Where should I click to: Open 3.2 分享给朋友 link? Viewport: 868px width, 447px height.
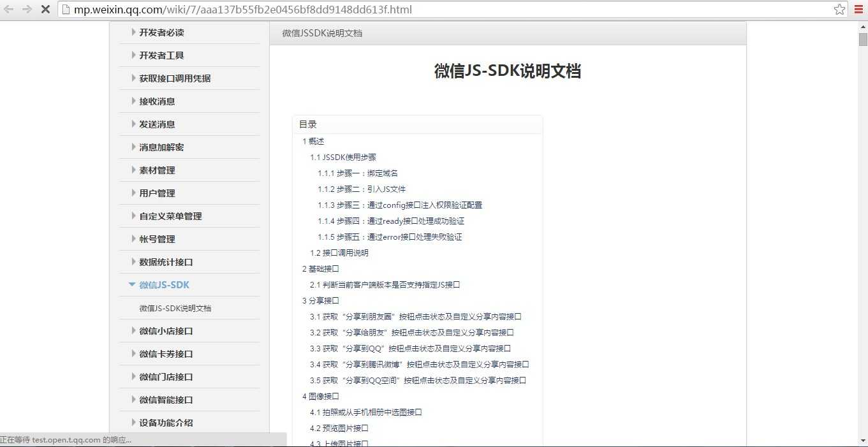point(412,333)
